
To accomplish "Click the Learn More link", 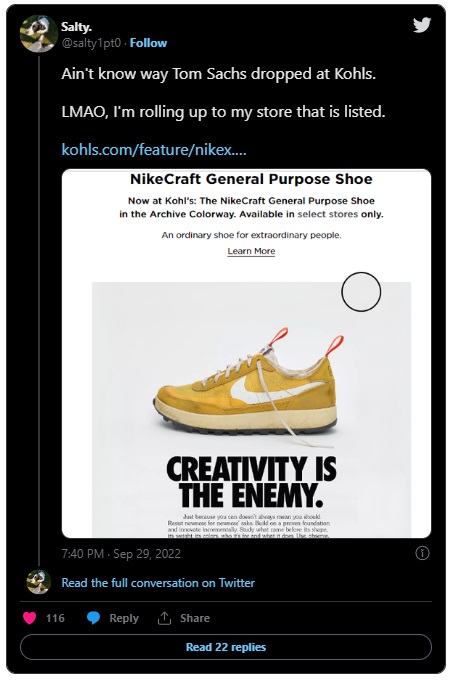I will click(x=251, y=251).
